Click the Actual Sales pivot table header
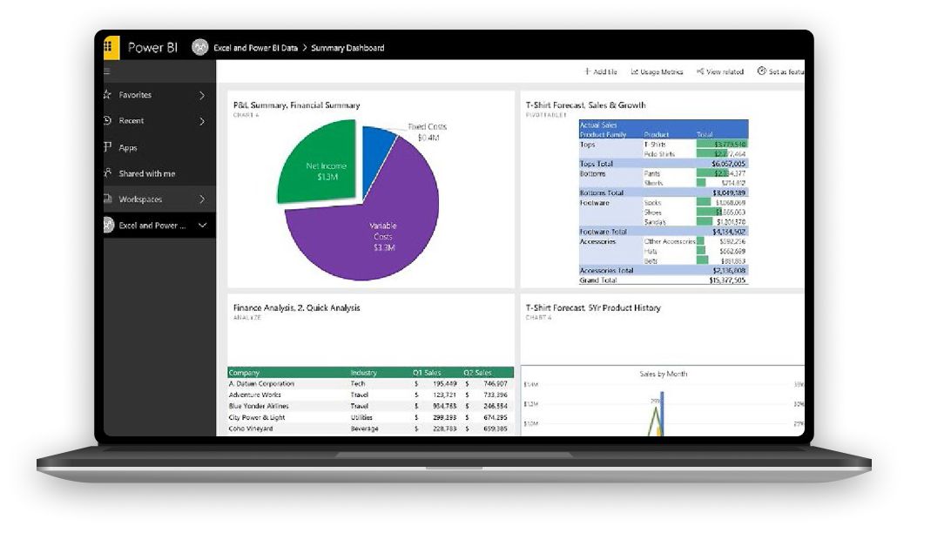951x560 pixels. click(x=598, y=125)
